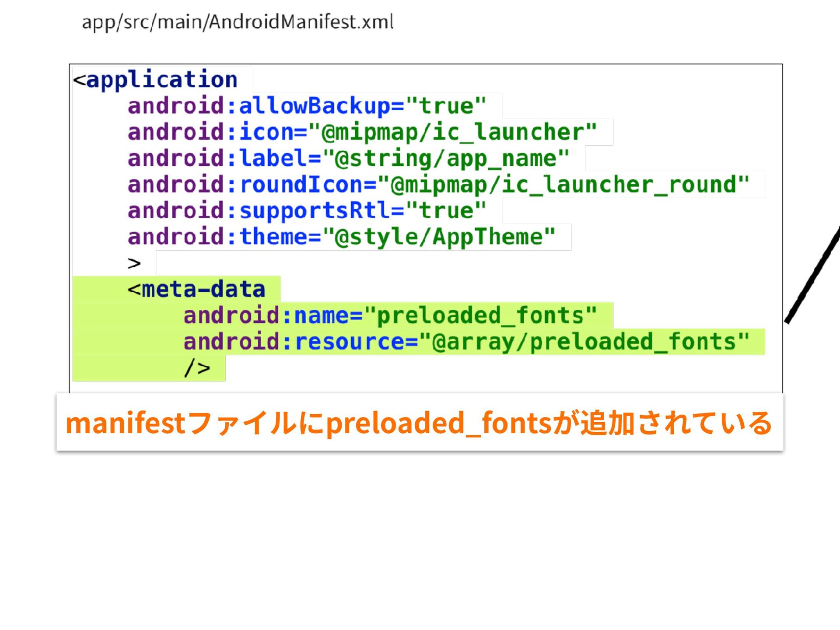
Task: Click the android:theme="@style/AppTheme" line
Action: (342, 237)
